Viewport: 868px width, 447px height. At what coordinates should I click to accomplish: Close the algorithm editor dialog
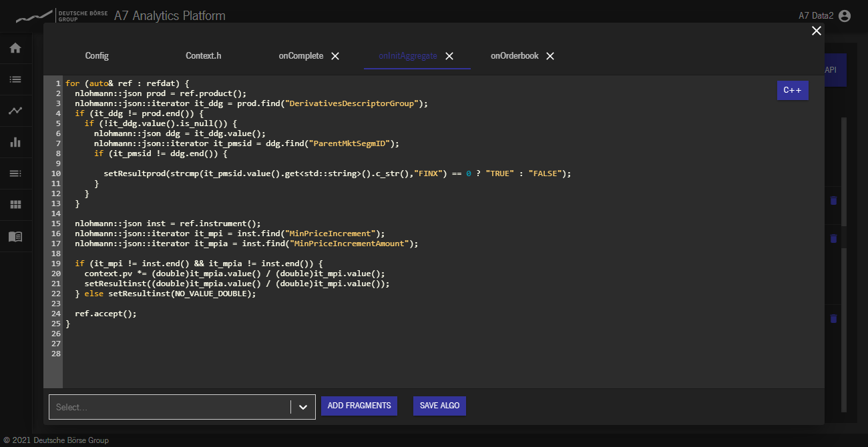816,31
